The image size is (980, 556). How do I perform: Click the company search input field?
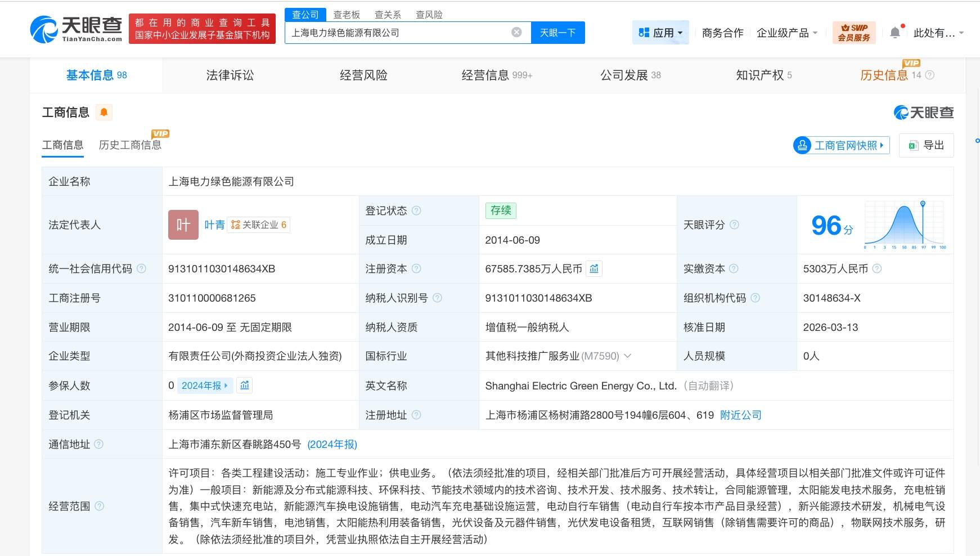click(397, 33)
